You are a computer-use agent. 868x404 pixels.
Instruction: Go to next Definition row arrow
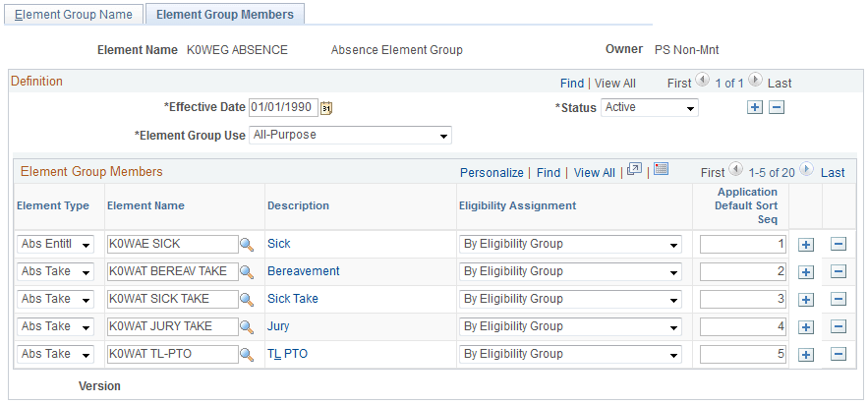(754, 83)
